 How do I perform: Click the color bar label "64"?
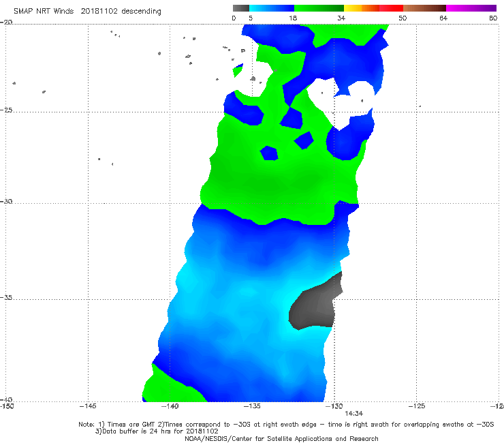coord(443,18)
